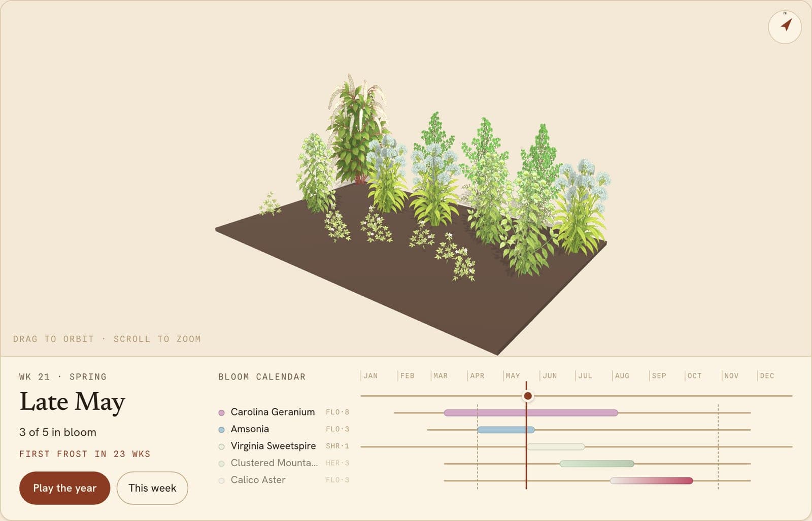The image size is (812, 521).
Task: Click the AUG month label
Action: [x=622, y=376]
